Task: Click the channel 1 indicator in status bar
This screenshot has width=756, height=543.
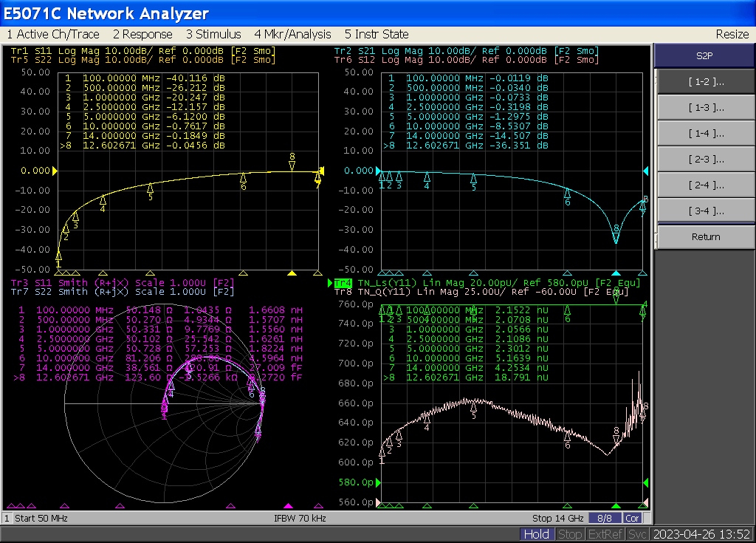Action: point(7,519)
